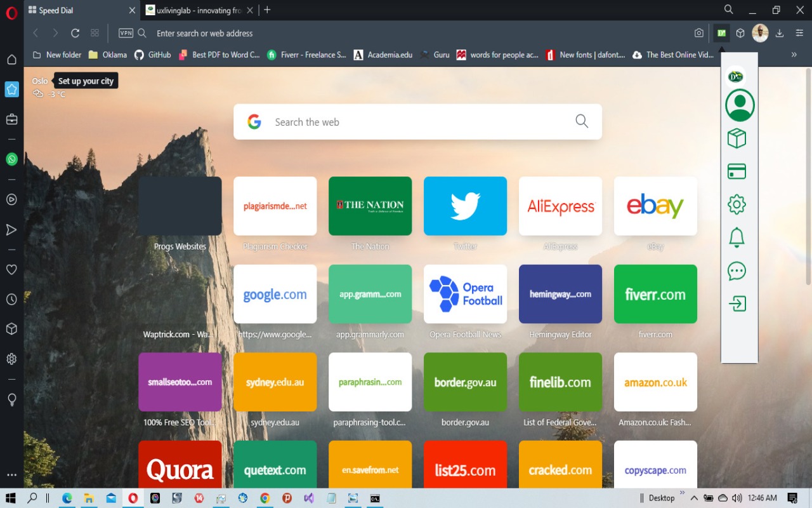
Task: Open the chat bubble in extension popup
Action: (737, 271)
